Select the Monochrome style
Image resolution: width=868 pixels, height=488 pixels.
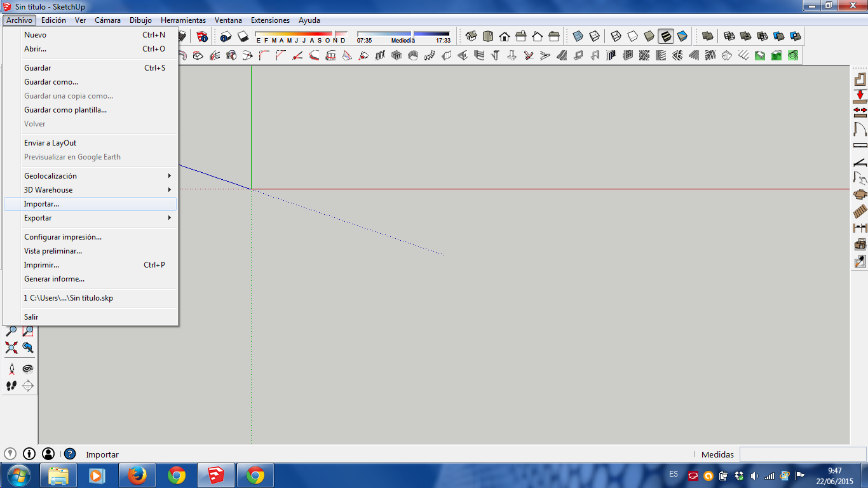tap(682, 36)
